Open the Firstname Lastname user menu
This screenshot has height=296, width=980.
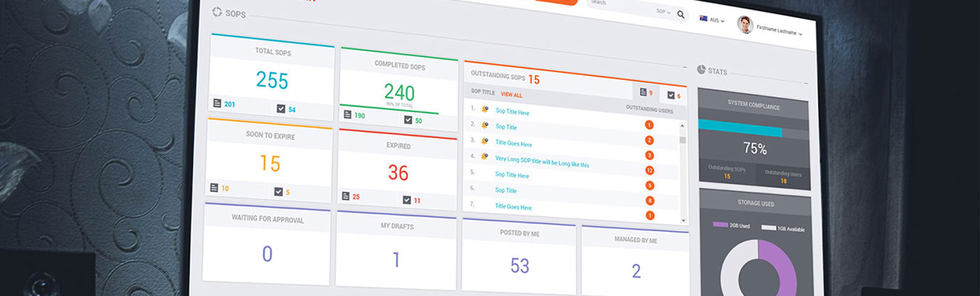tap(778, 31)
